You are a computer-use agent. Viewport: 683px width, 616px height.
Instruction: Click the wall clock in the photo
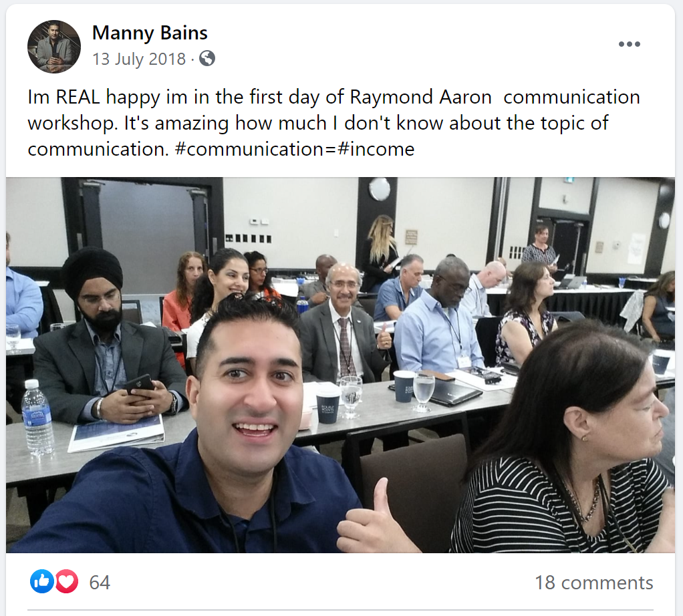[380, 189]
